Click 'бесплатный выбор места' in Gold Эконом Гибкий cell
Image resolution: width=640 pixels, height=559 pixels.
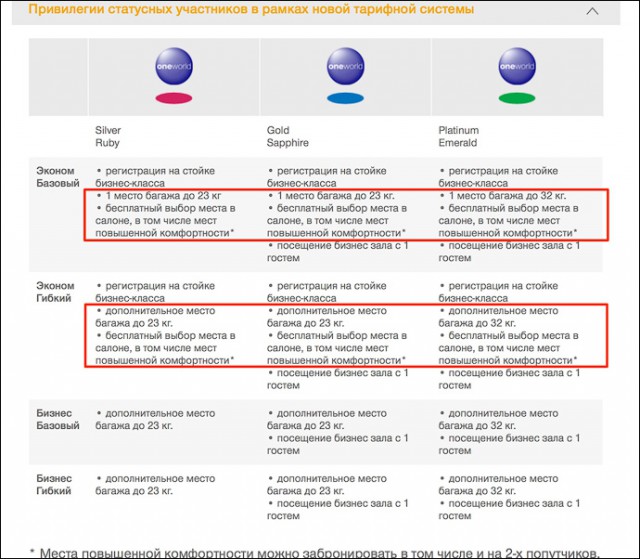click(337, 336)
